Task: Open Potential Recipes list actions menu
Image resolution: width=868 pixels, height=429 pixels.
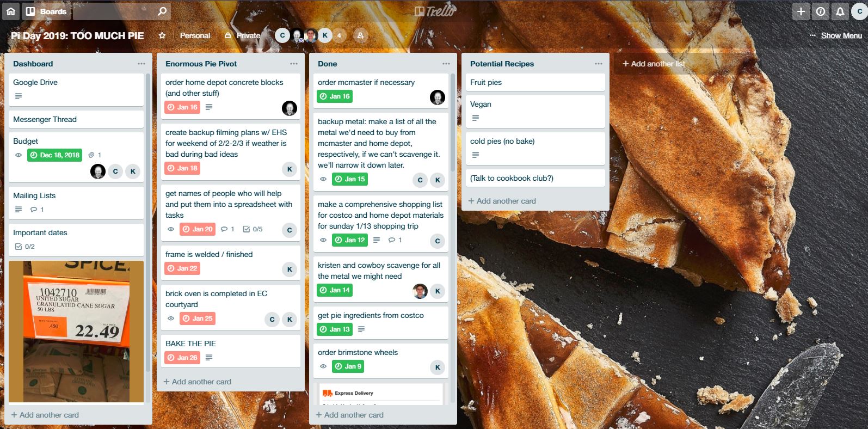Action: pos(599,64)
